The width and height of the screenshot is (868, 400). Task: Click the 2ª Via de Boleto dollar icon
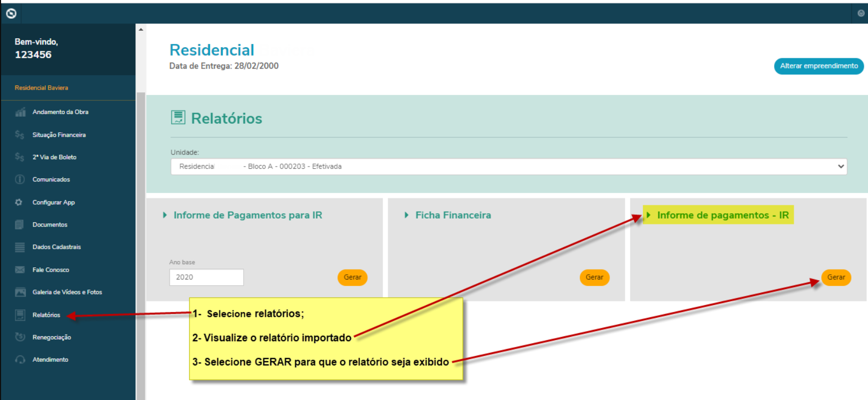point(20,157)
